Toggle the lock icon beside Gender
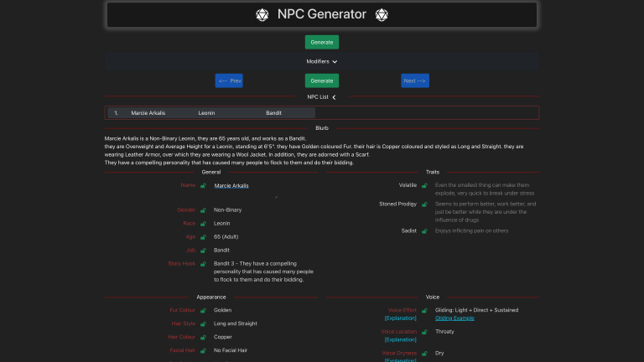The height and width of the screenshot is (362, 644). click(x=203, y=210)
